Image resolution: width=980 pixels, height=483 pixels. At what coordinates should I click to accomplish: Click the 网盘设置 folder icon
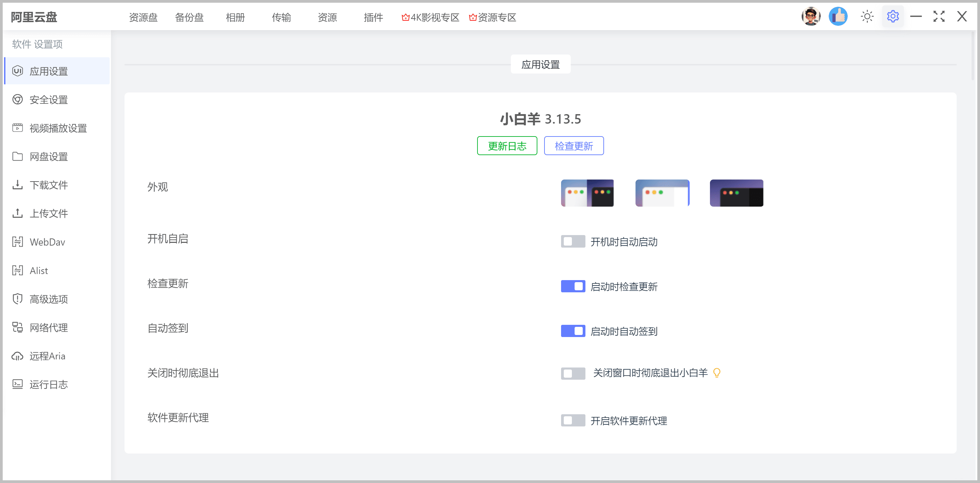click(x=18, y=156)
